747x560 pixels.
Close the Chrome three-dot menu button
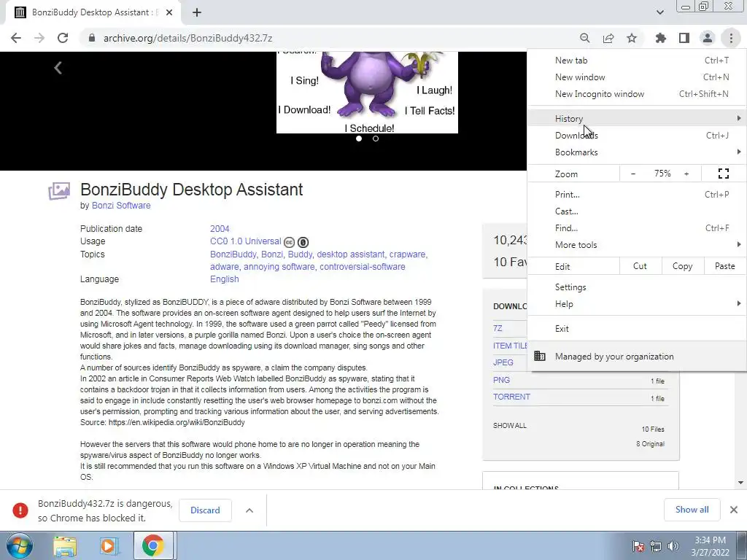coord(731,38)
